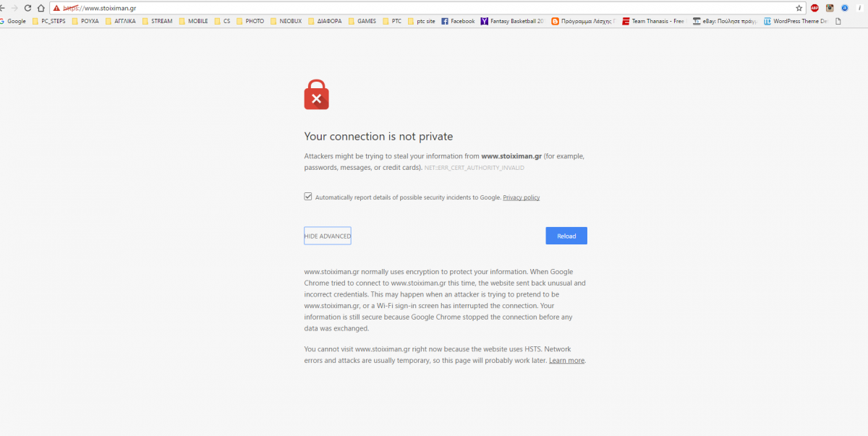Click the camera extension icon
Screen dimensions: 868x436
coord(830,8)
